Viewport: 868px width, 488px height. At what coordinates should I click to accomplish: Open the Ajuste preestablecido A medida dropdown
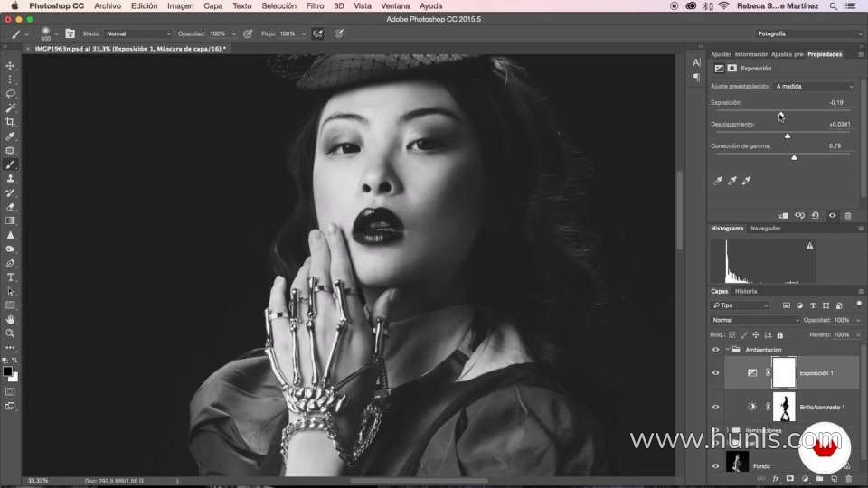coord(814,87)
